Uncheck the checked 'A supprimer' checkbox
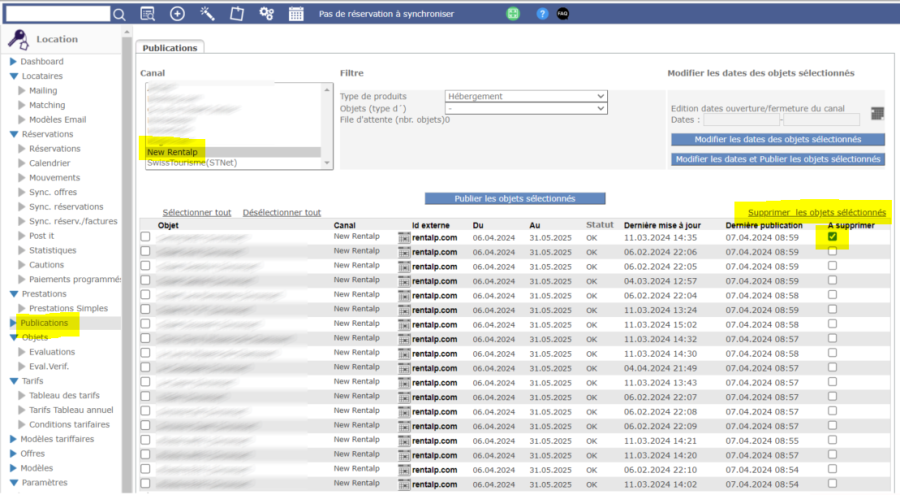 coord(832,237)
